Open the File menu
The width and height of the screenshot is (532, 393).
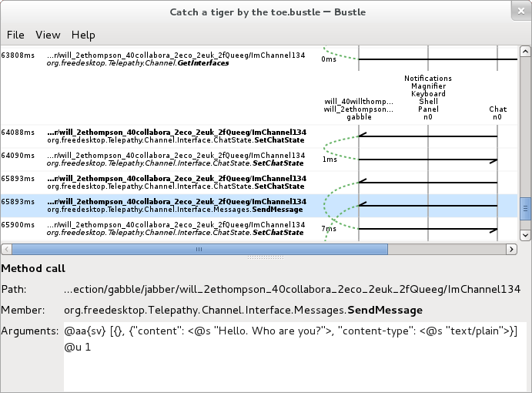pos(15,35)
